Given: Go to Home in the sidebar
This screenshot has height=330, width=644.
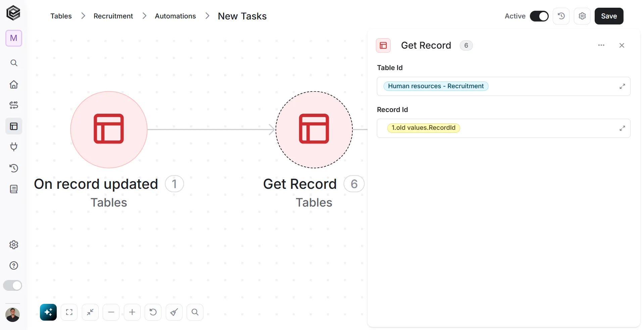Looking at the screenshot, I should pyautogui.click(x=14, y=84).
